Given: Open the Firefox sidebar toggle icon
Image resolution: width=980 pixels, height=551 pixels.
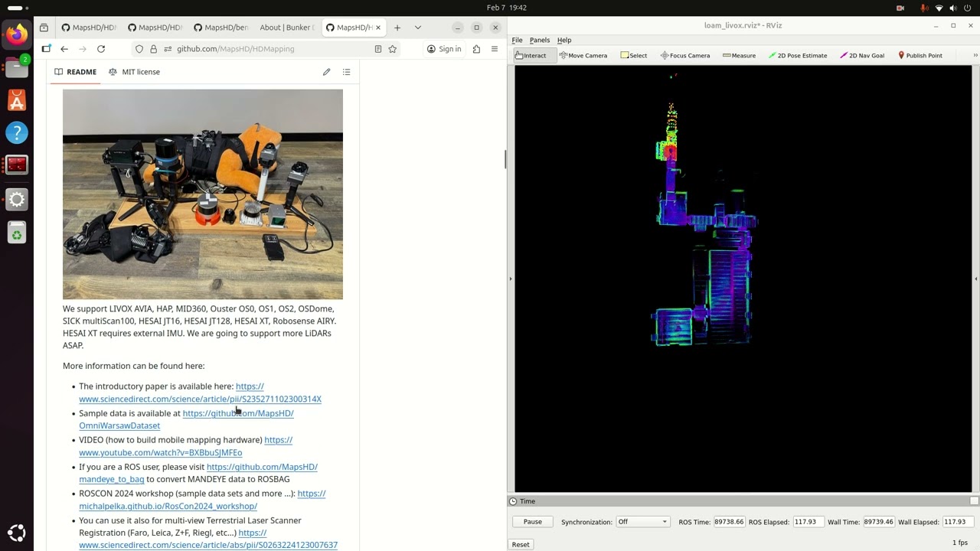Looking at the screenshot, I should (x=46, y=49).
